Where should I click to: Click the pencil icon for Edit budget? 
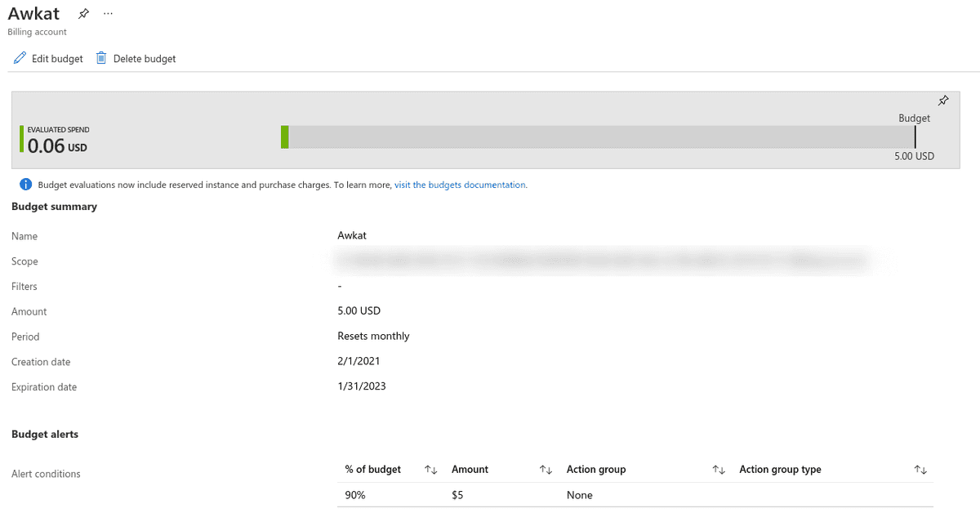point(20,58)
